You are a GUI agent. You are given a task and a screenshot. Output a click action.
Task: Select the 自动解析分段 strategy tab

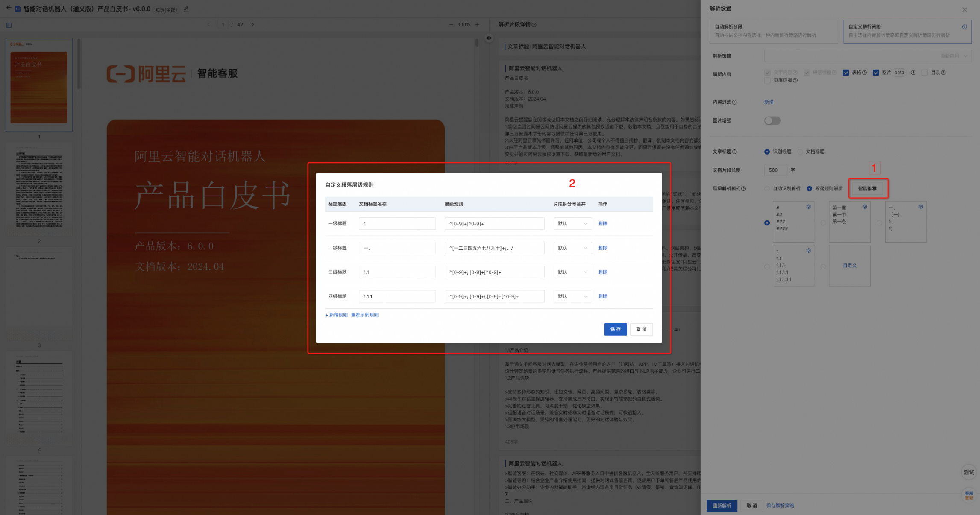[x=774, y=31]
